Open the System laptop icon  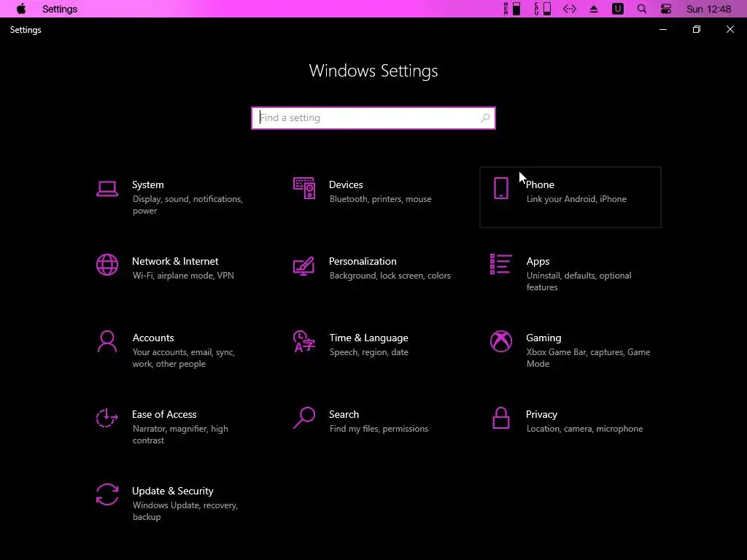[x=107, y=189]
